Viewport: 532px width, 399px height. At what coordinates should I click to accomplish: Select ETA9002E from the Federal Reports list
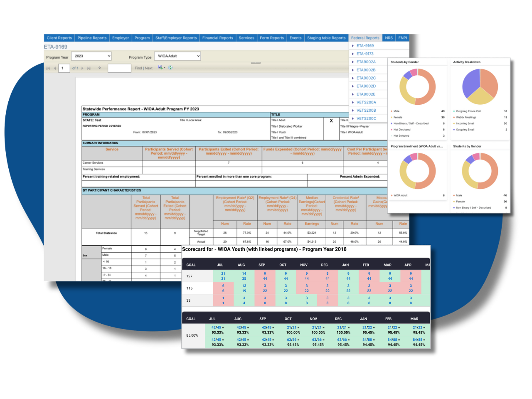pyautogui.click(x=366, y=94)
